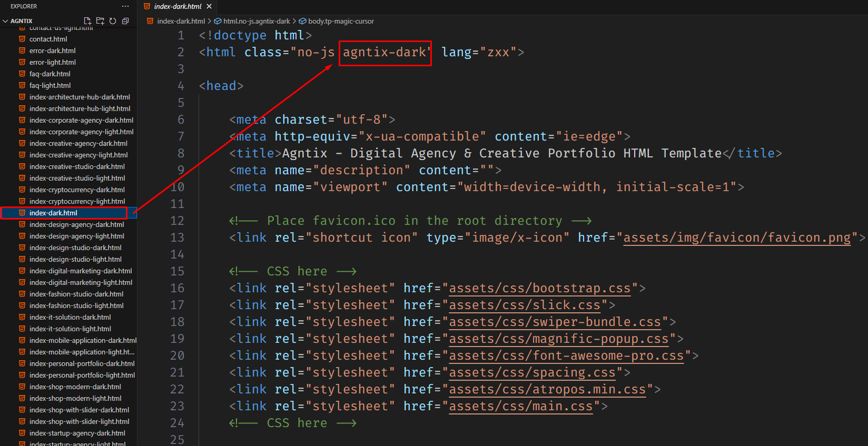The width and height of the screenshot is (868, 446).
Task: Refresh the Explorer file tree
Action: pyautogui.click(x=112, y=21)
